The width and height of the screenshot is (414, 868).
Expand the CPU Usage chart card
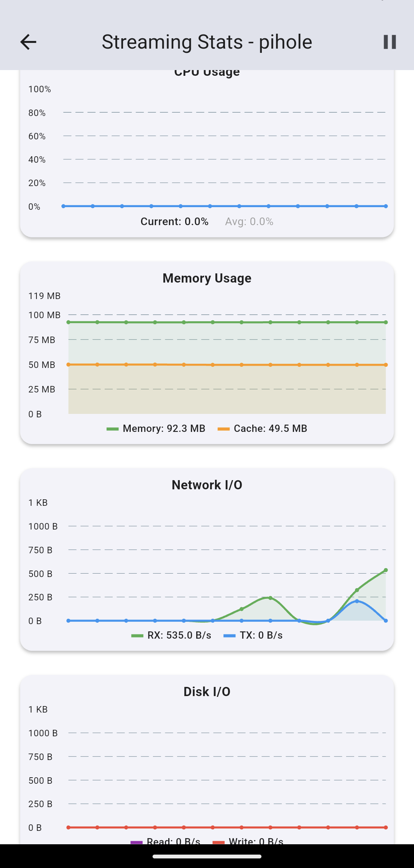207,153
